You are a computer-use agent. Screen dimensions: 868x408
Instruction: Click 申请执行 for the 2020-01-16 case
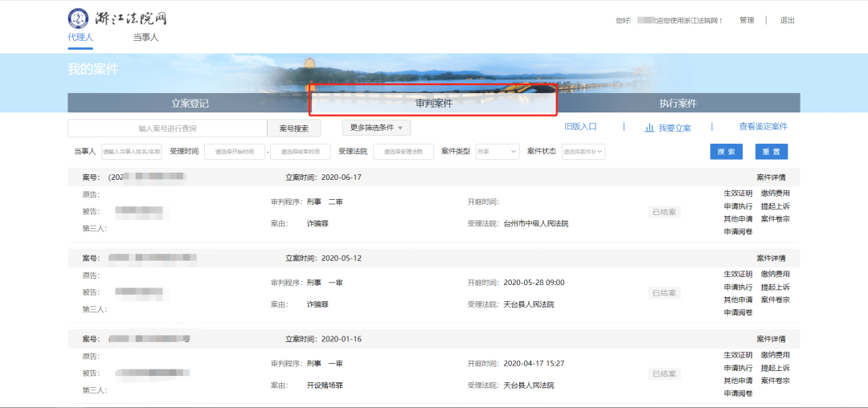pos(738,368)
